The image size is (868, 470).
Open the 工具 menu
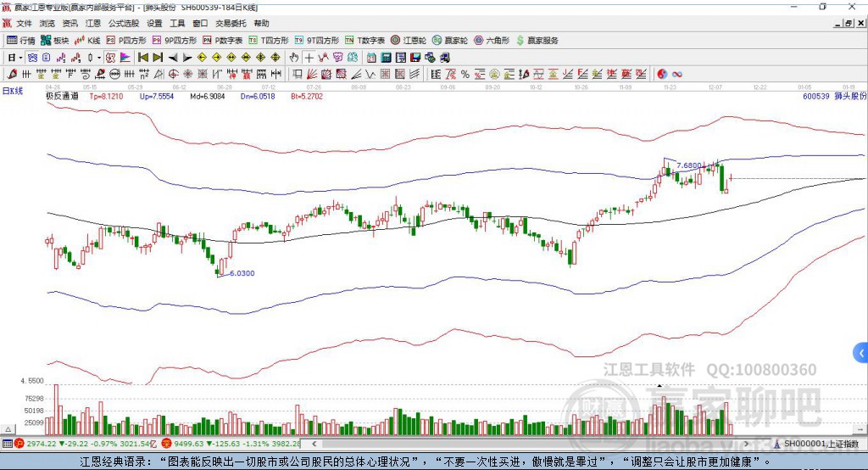[177, 23]
